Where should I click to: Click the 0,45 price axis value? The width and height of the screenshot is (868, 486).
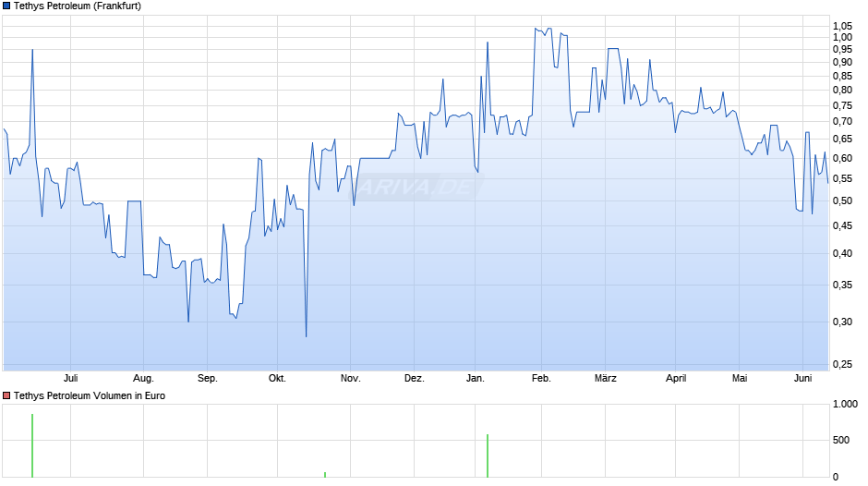point(842,225)
